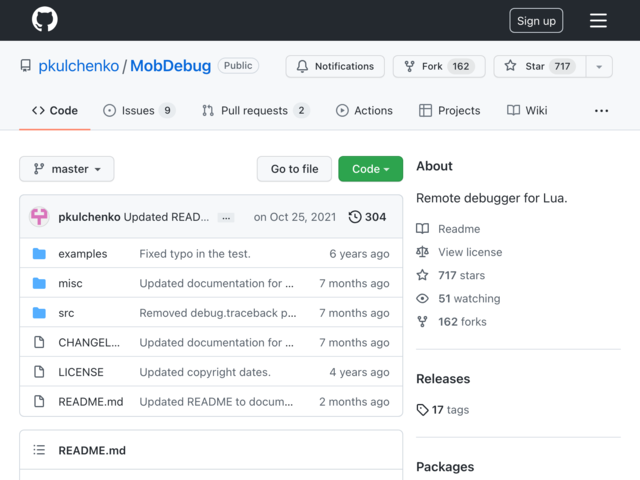Click the '4 years ago' timestamp
Viewport: 640px width, 480px height.
359,372
